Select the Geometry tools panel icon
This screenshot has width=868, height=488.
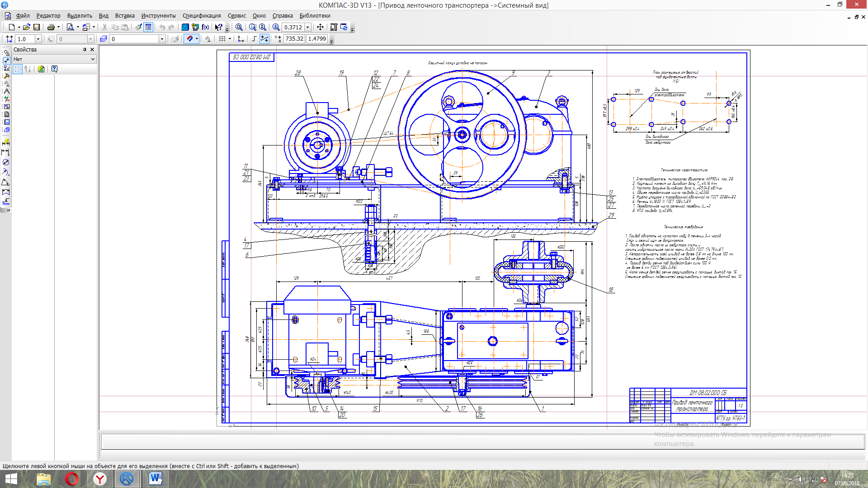(x=6, y=52)
